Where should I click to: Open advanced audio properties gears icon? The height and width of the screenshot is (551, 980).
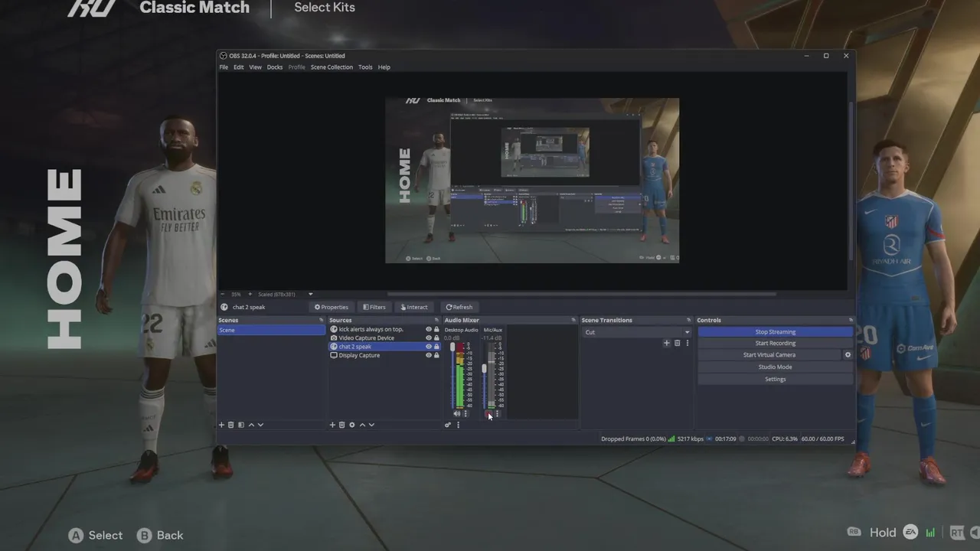point(448,425)
